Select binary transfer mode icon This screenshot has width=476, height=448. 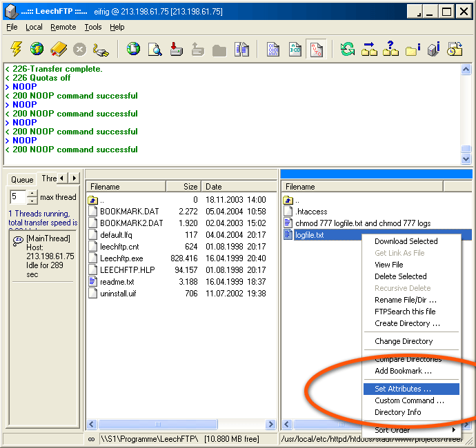tap(273, 49)
